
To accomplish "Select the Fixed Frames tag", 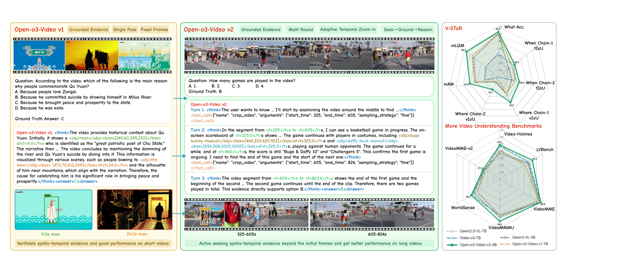I will click(x=154, y=30).
